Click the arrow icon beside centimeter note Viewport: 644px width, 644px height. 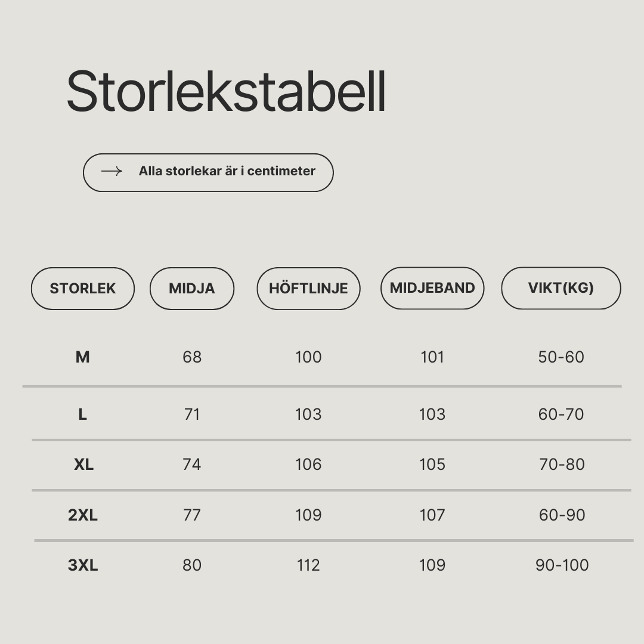click(x=112, y=171)
